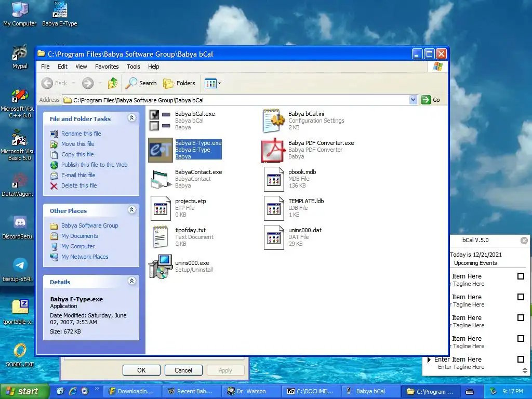Click Publish this file to the Web
The height and width of the screenshot is (399, 532).
(x=95, y=165)
